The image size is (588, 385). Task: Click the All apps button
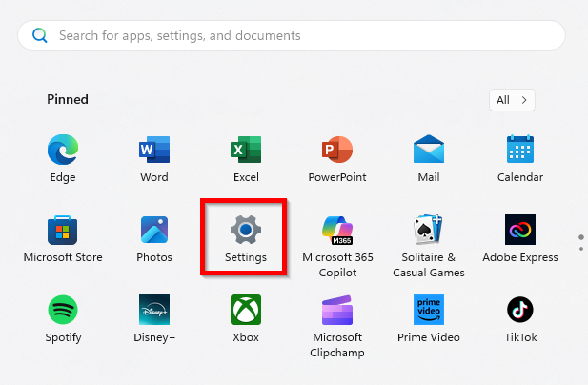tap(512, 100)
